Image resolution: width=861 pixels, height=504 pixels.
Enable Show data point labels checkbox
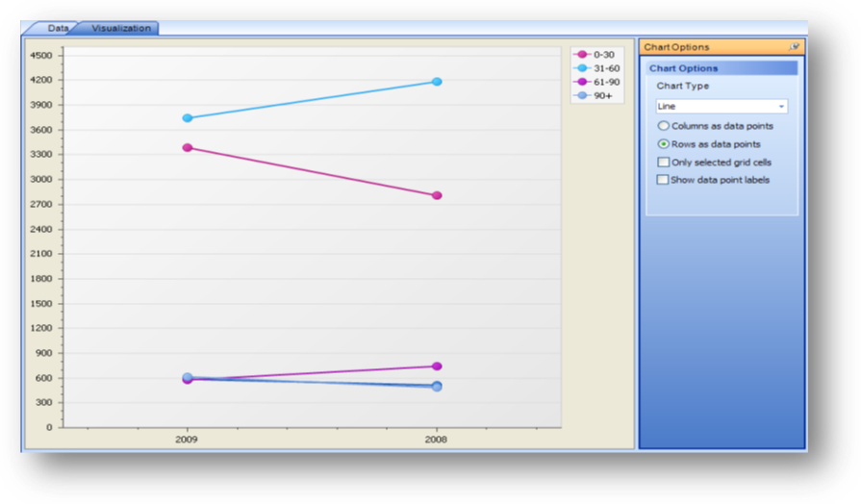[663, 180]
